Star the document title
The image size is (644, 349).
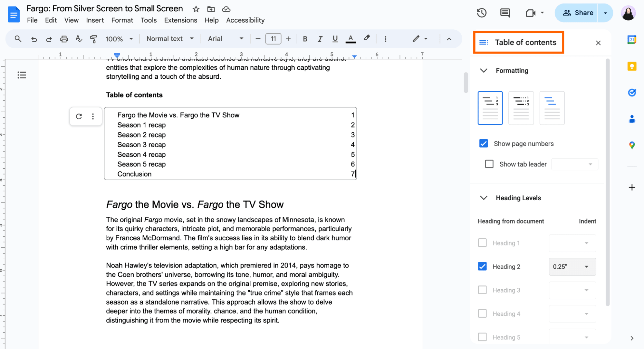196,9
